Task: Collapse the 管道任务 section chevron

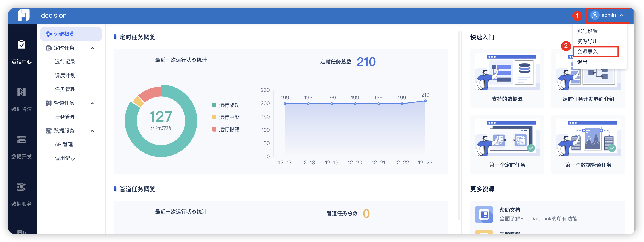Action: point(92,103)
